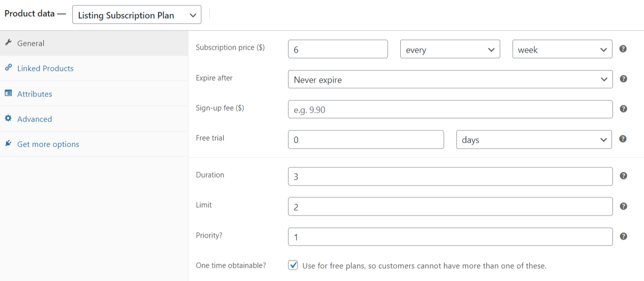
Task: Expand the 'every' billing interval dropdown
Action: point(450,49)
